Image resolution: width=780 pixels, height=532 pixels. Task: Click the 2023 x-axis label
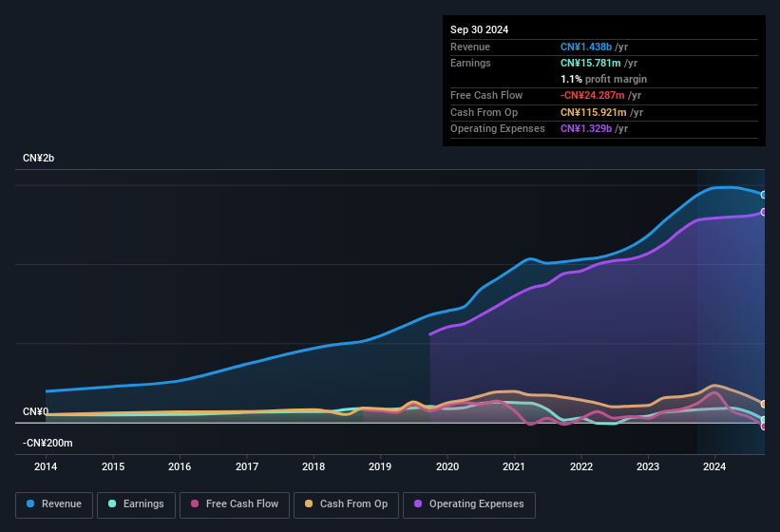point(648,466)
